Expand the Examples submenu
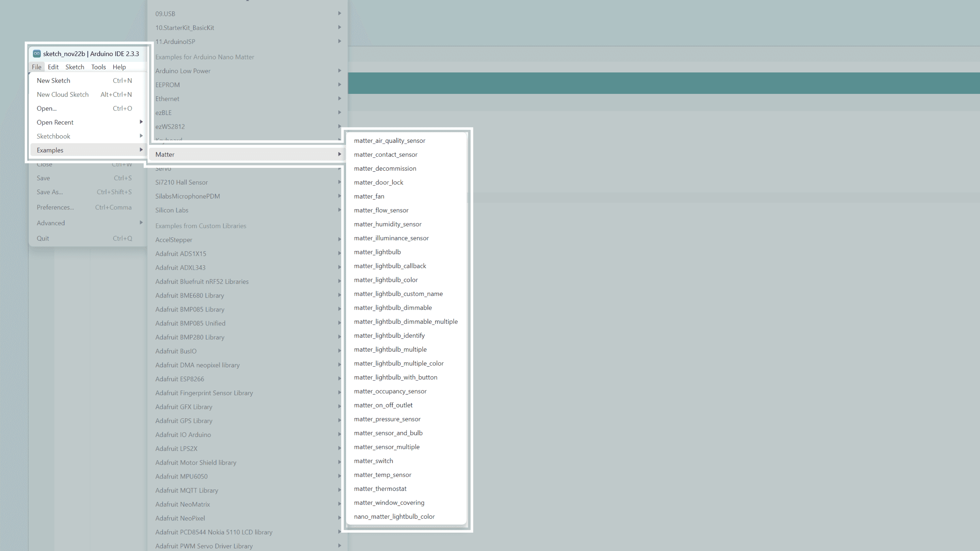The image size is (980, 551). 50,150
